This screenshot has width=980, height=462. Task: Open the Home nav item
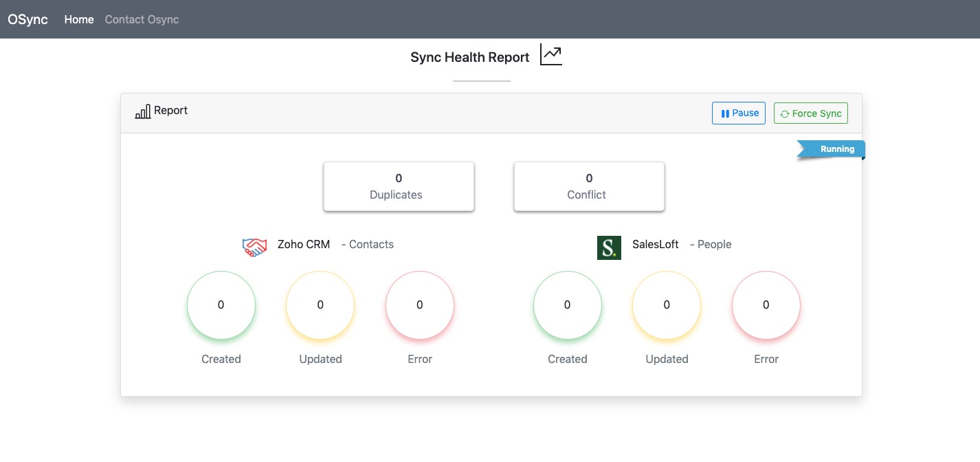pos(79,19)
